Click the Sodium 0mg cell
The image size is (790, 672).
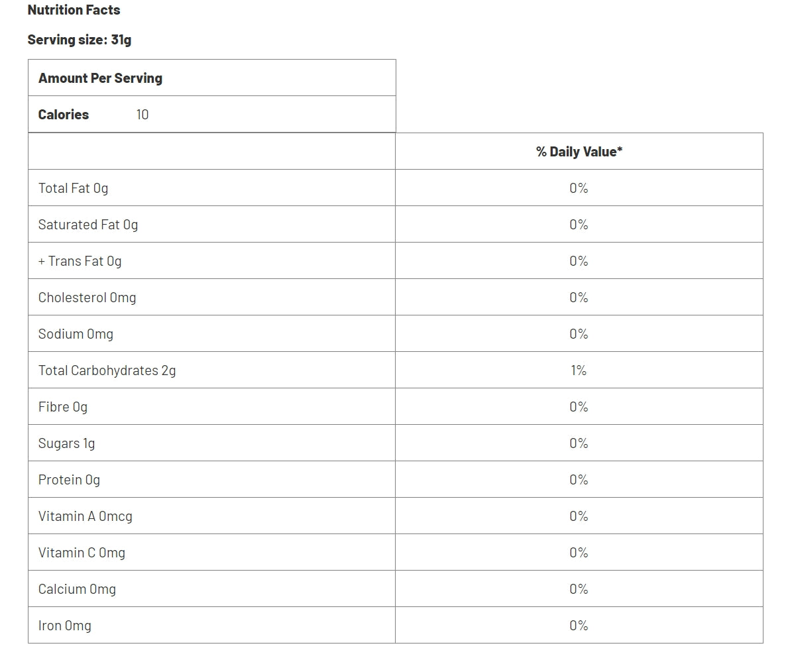pyautogui.click(x=211, y=334)
